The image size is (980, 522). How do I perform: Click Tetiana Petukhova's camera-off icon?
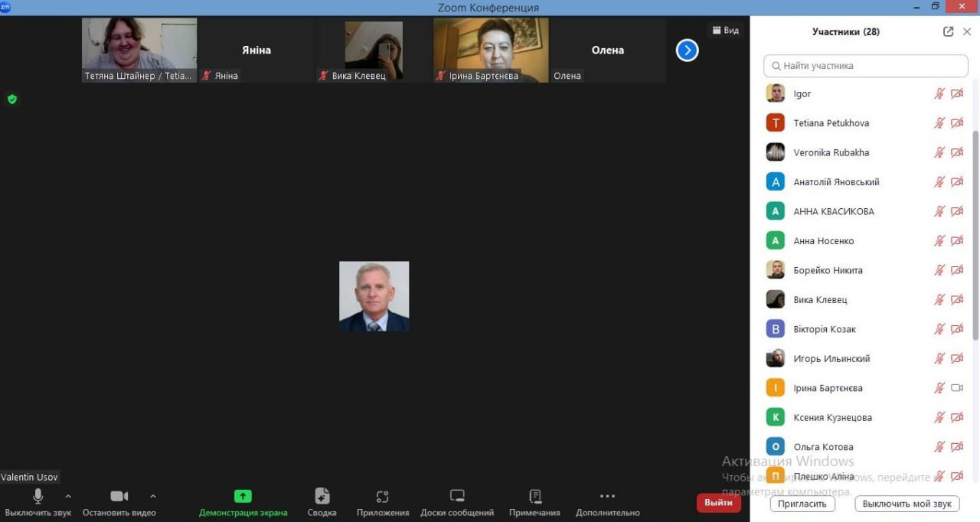tap(957, 123)
